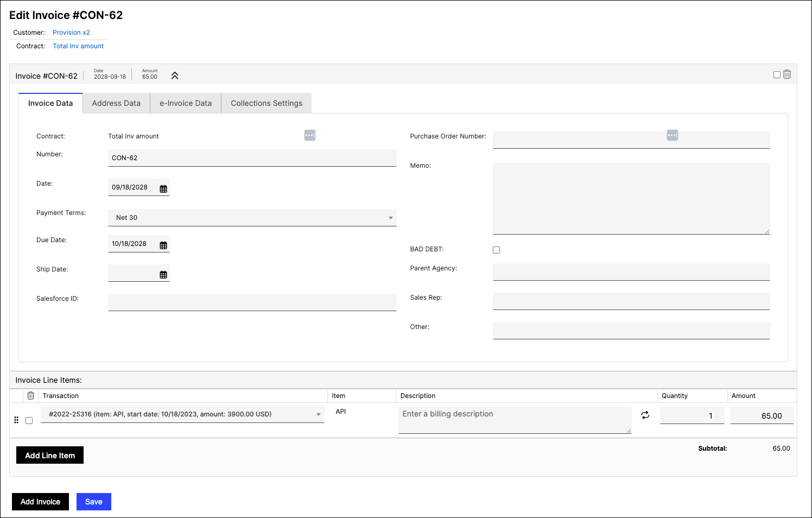The image size is (812, 518).
Task: Focus the line item Quantity field
Action: 692,415
